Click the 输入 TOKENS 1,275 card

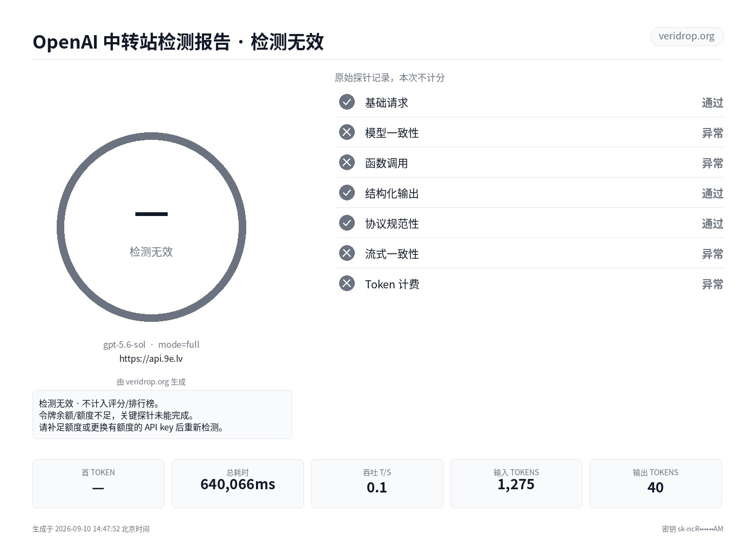click(x=516, y=483)
